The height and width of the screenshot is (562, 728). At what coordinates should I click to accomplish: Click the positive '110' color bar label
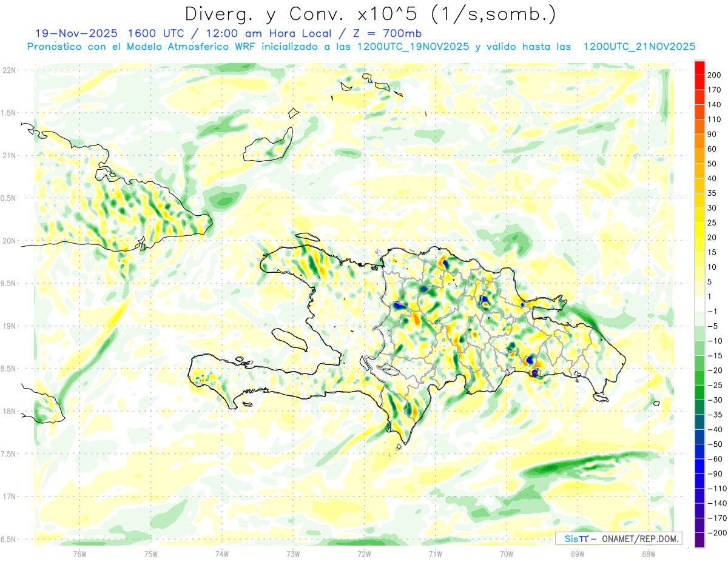point(715,120)
